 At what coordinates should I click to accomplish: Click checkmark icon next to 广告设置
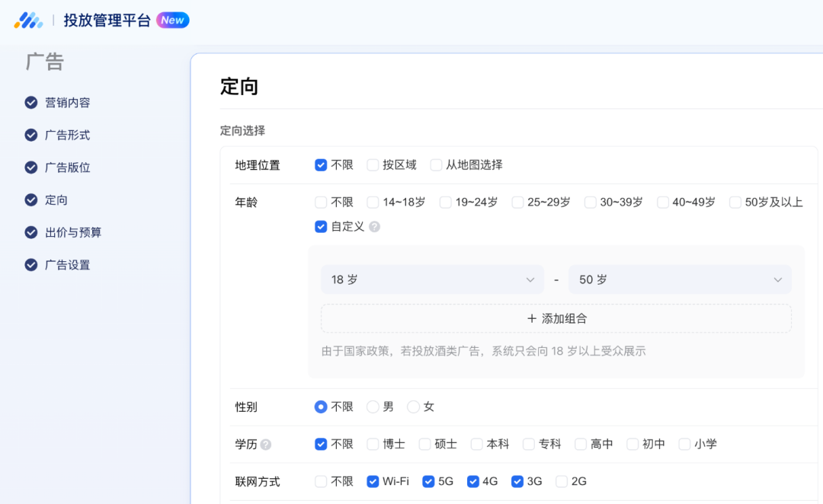(x=31, y=265)
